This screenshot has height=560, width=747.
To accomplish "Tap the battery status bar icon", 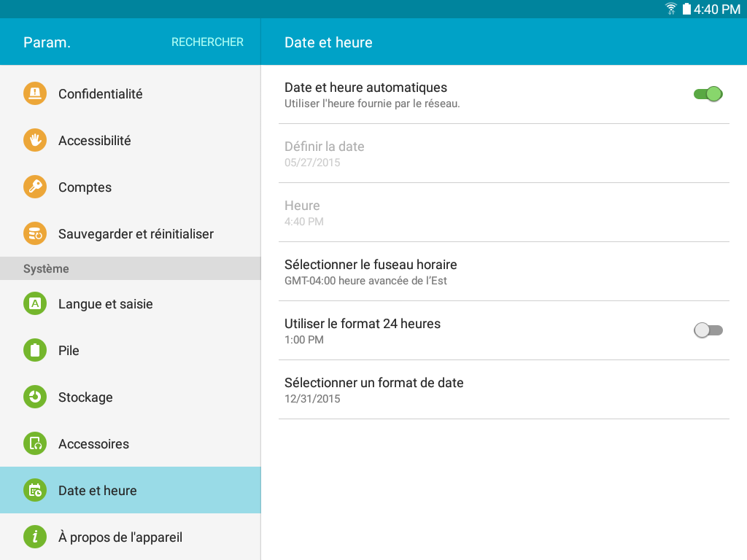I will click(686, 9).
